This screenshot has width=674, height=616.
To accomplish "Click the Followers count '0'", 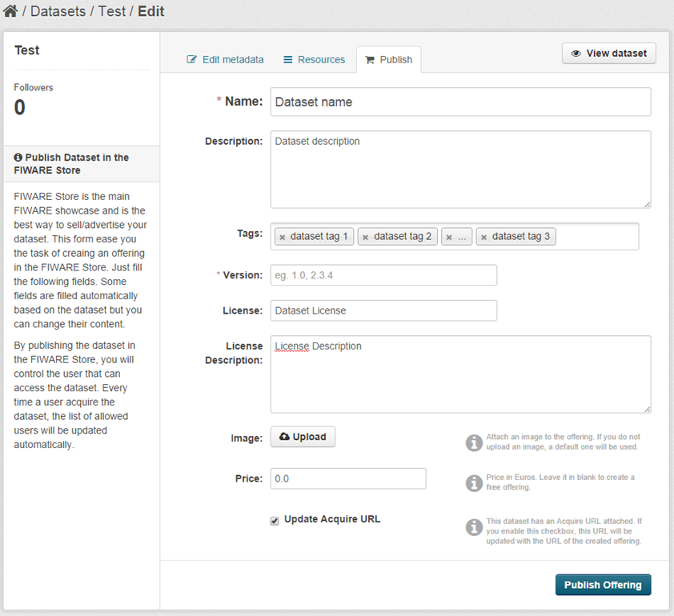I will [19, 107].
